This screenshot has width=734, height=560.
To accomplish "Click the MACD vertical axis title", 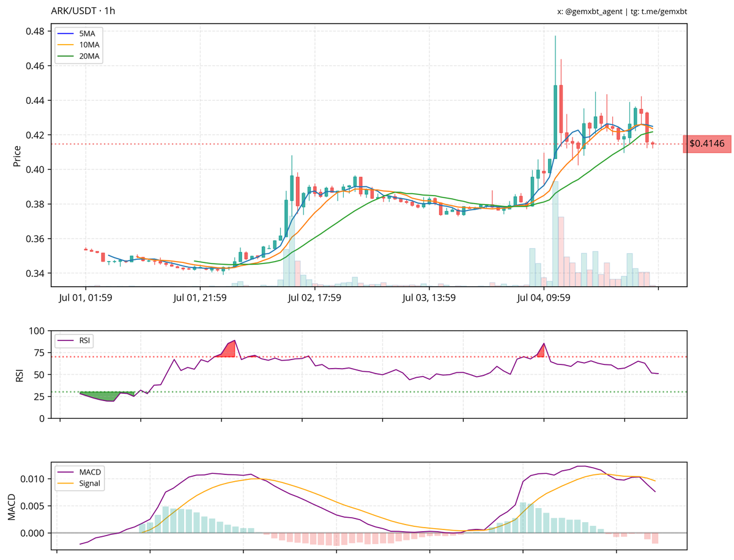I will [x=12, y=506].
